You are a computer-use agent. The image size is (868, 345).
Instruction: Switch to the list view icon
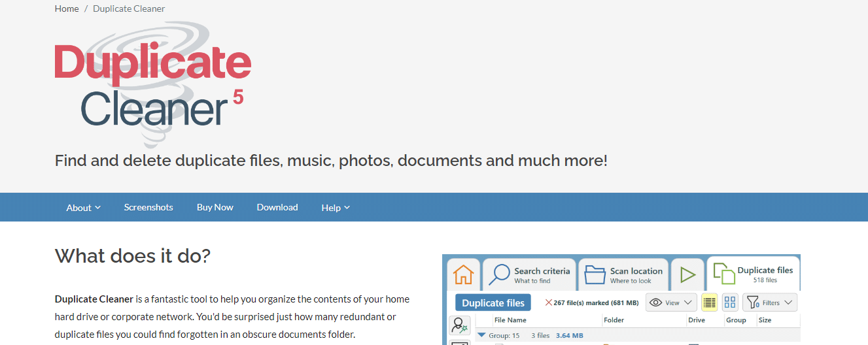pyautogui.click(x=709, y=303)
